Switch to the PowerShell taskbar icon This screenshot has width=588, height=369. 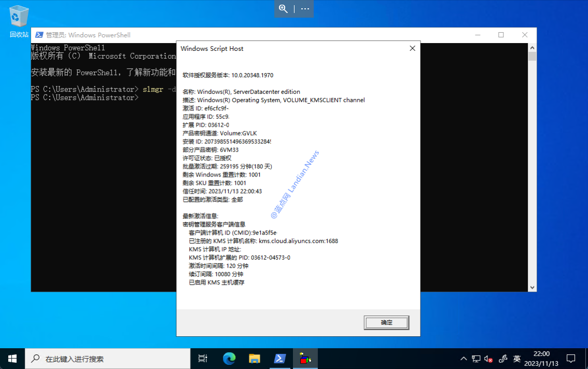click(280, 359)
